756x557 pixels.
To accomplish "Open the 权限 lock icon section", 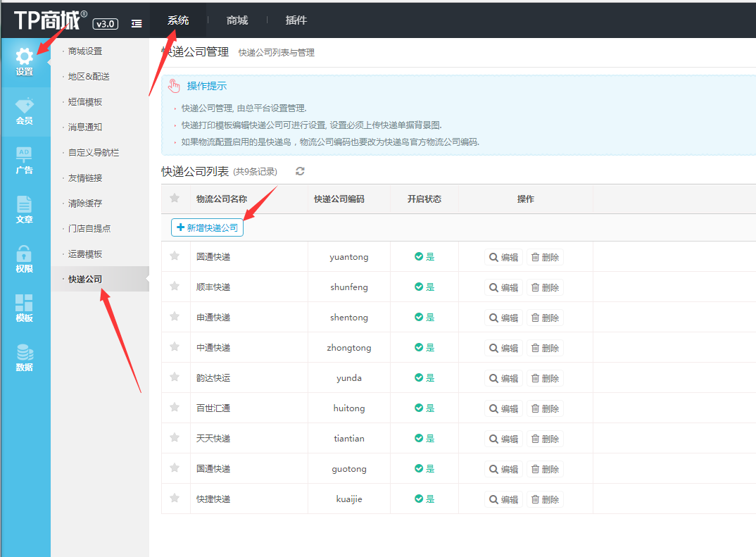I will (25, 259).
